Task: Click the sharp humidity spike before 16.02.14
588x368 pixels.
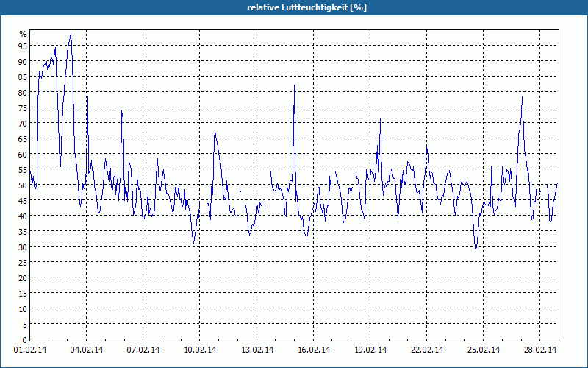Action: click(x=294, y=85)
